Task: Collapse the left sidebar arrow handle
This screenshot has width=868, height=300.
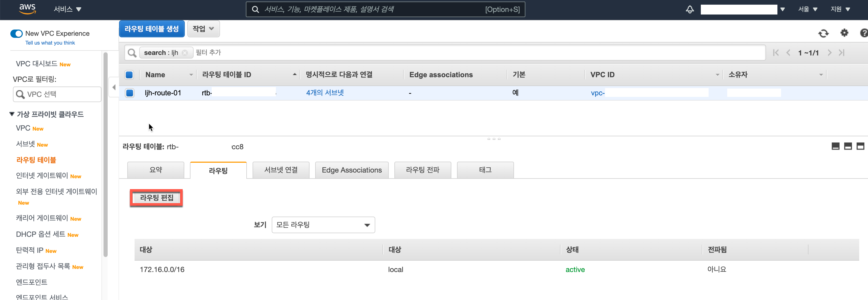Action: point(114,87)
